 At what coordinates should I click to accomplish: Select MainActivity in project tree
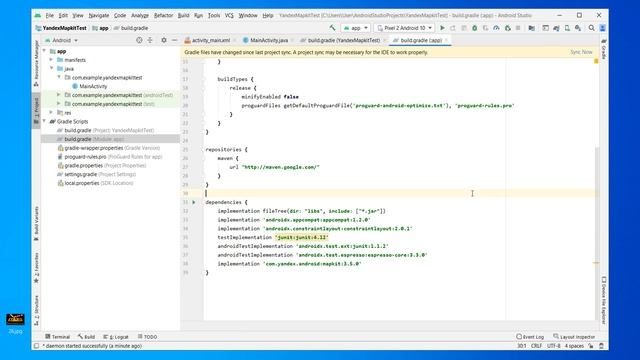[93, 86]
